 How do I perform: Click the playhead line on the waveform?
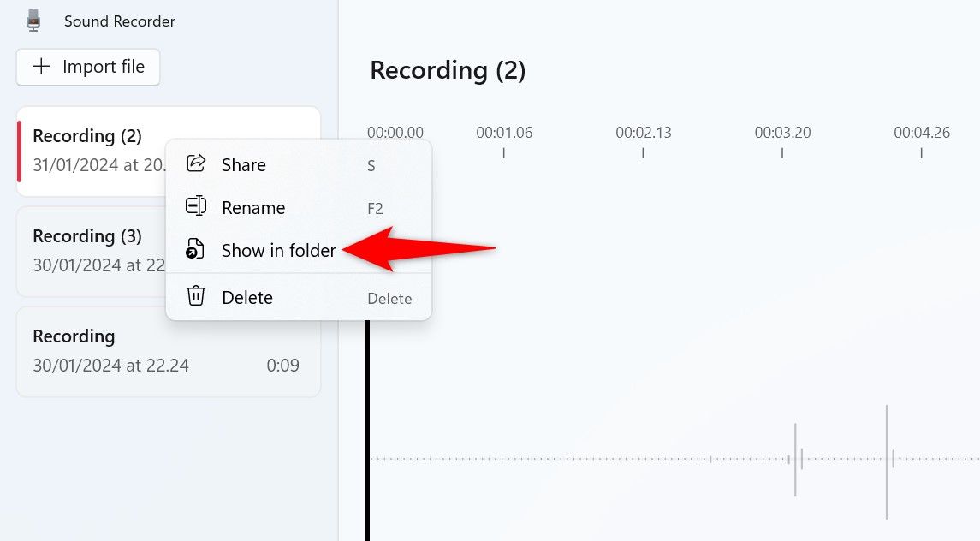point(368,385)
